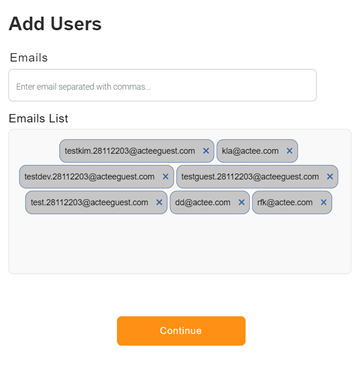Viewport: 364px width, 370px height.
Task: Click the Emails field label
Action: pos(29,58)
